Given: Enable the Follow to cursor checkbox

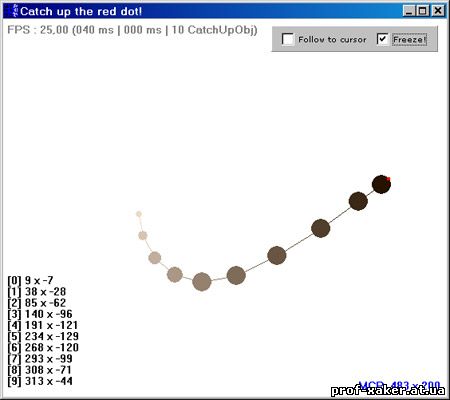Looking at the screenshot, I should pos(288,39).
